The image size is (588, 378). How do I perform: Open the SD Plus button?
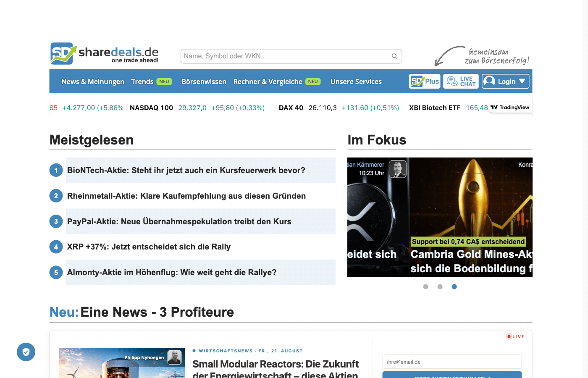[425, 81]
